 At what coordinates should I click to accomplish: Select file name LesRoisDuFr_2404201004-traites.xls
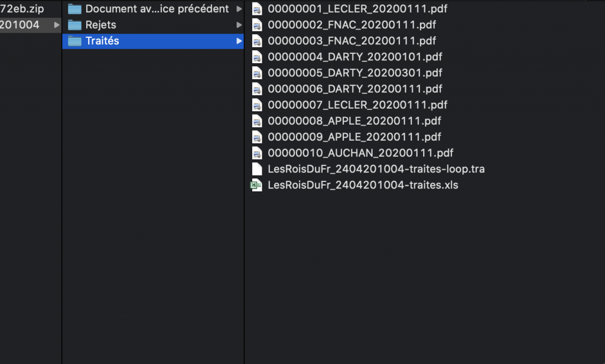point(363,186)
